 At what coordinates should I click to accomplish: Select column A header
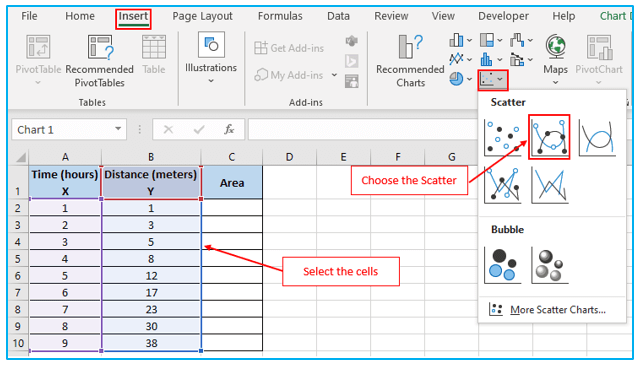tap(65, 157)
